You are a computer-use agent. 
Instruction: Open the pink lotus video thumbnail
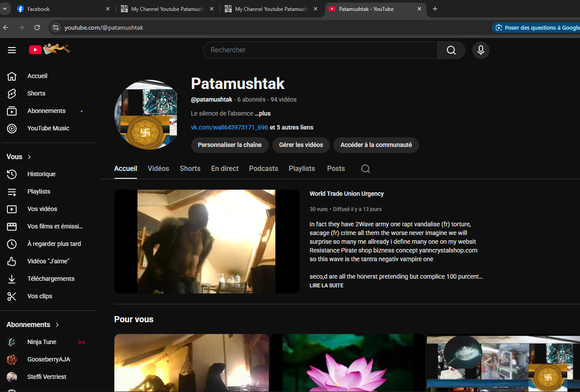click(347, 363)
